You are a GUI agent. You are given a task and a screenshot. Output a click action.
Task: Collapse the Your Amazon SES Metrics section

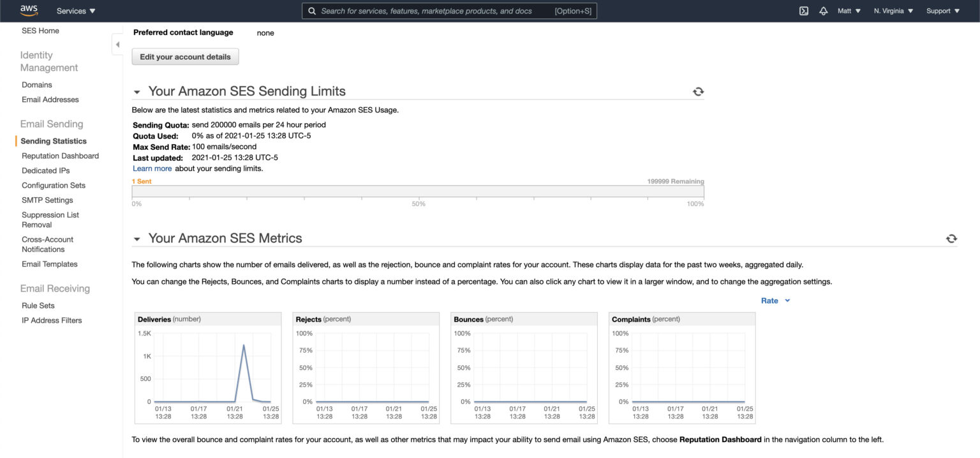[x=137, y=238]
